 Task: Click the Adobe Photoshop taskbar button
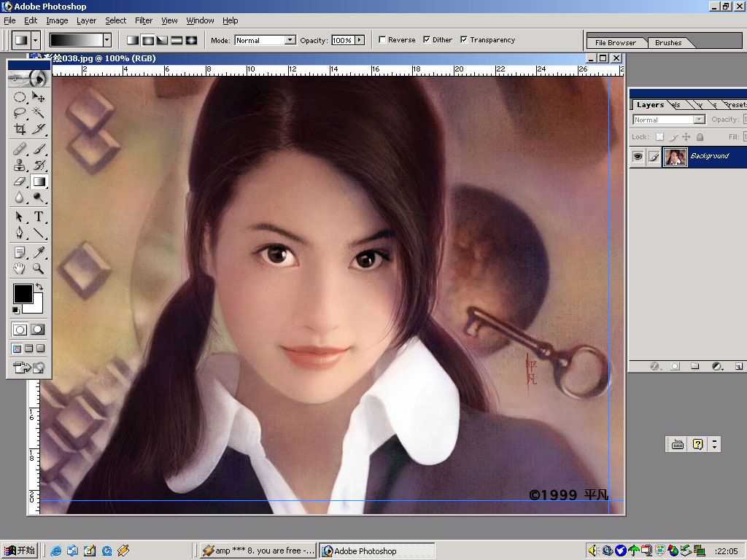click(x=377, y=551)
